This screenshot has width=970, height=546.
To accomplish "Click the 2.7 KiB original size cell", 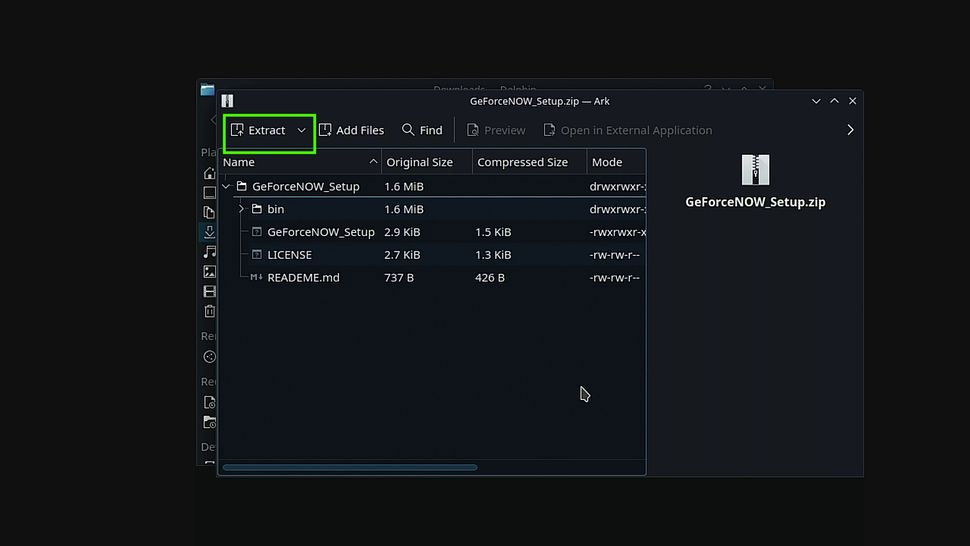I will point(402,255).
